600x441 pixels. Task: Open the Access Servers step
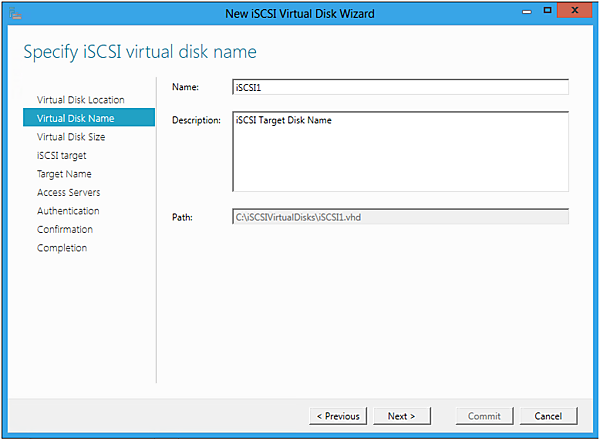[69, 192]
